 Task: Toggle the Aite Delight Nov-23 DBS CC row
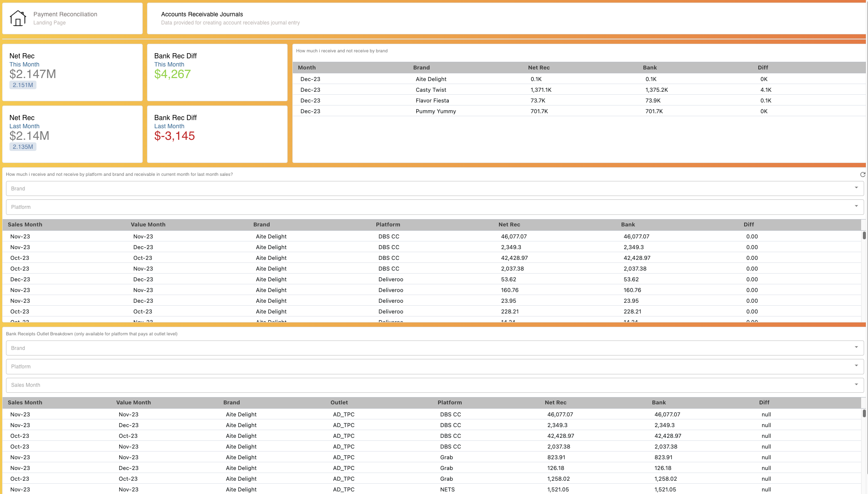434,236
